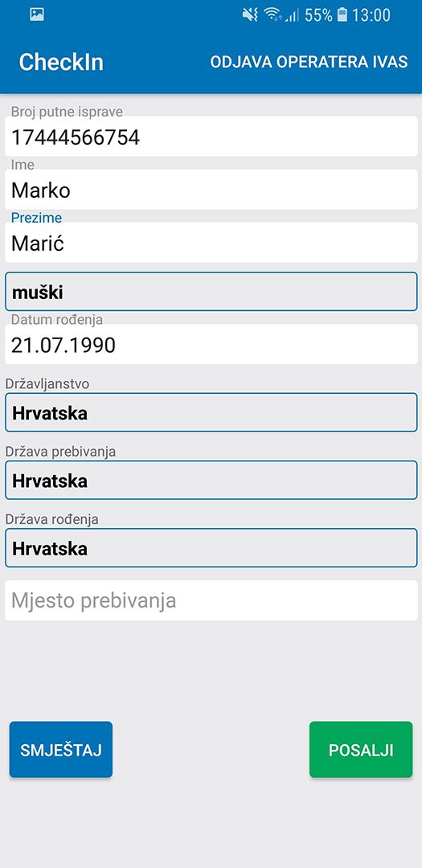Tap the 55% battery percentage text
The image size is (422, 868).
pyautogui.click(x=318, y=15)
